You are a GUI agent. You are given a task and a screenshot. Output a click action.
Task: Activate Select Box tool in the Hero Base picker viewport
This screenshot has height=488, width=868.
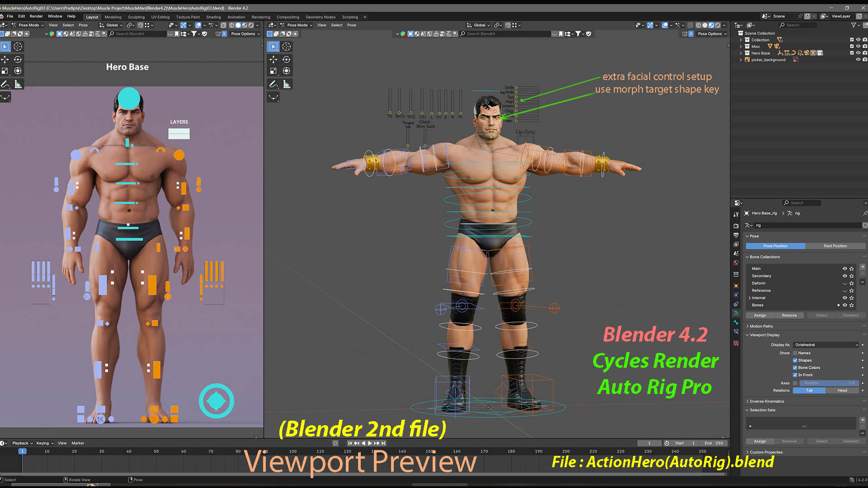click(5, 47)
